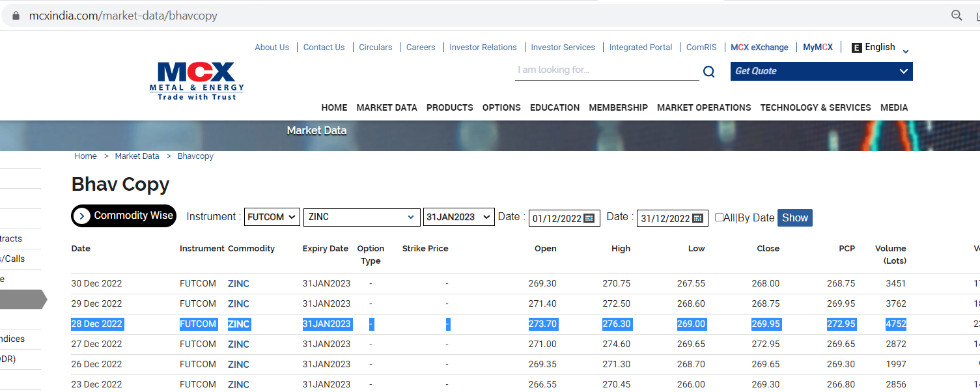Open the FUTCOM instrument dropdown
The image size is (980, 392).
click(272, 217)
